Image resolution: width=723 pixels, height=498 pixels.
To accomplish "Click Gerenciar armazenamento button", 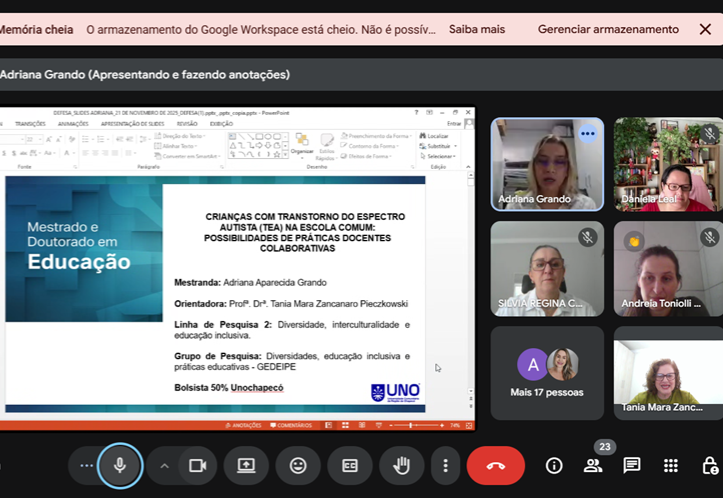I will (608, 29).
